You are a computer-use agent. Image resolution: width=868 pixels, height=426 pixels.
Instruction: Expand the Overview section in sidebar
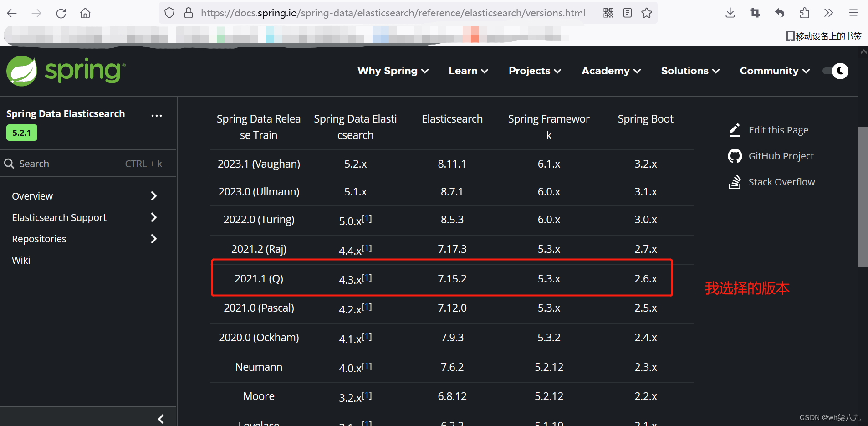click(x=153, y=196)
